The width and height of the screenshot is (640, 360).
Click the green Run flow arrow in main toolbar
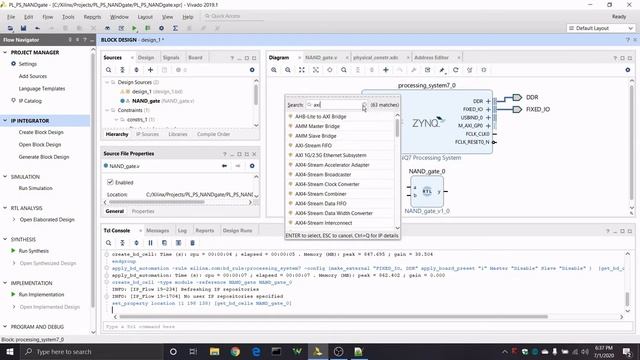tap(134, 28)
